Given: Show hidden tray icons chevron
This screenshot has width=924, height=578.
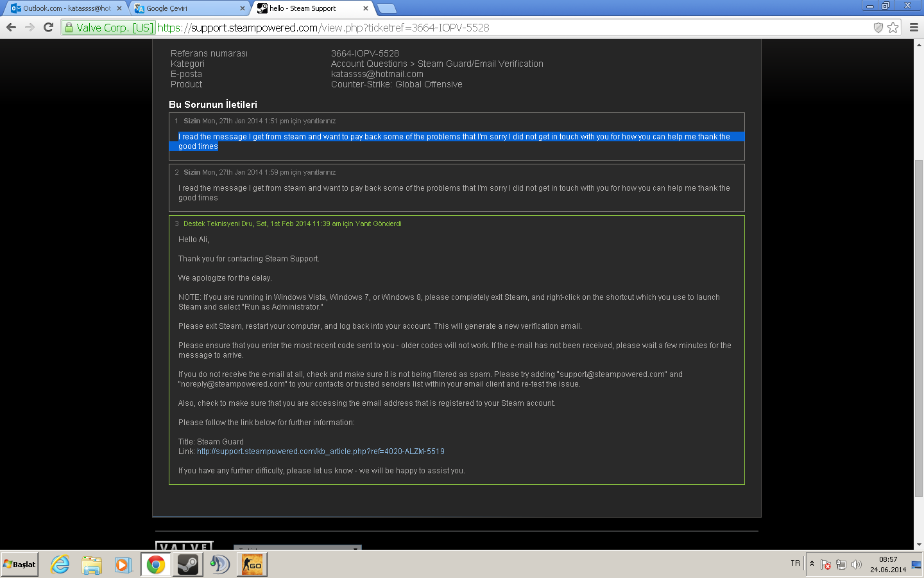Looking at the screenshot, I should 812,564.
